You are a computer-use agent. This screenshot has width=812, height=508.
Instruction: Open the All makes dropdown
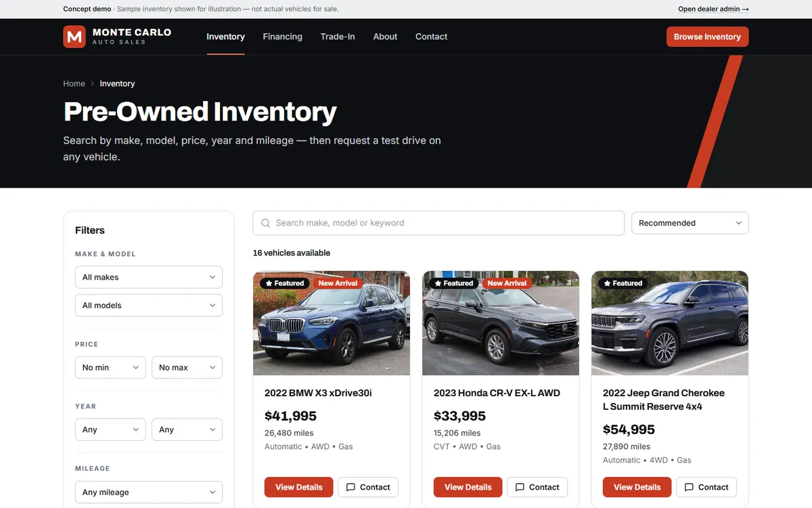tap(149, 277)
